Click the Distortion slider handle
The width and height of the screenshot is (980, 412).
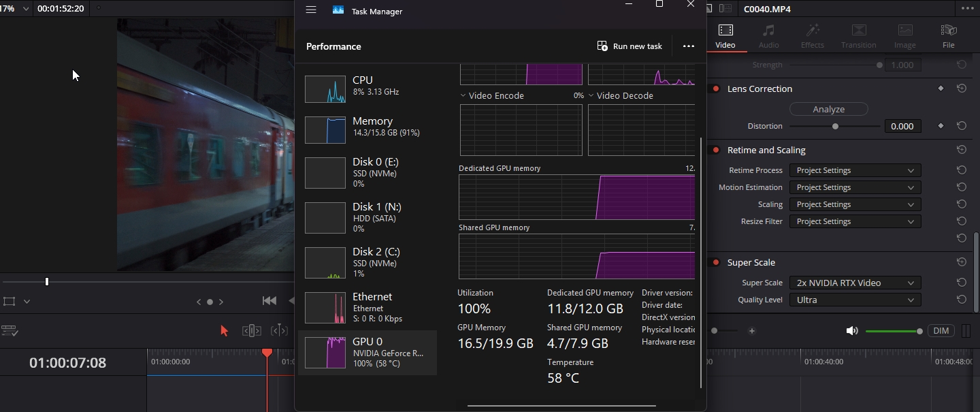835,126
